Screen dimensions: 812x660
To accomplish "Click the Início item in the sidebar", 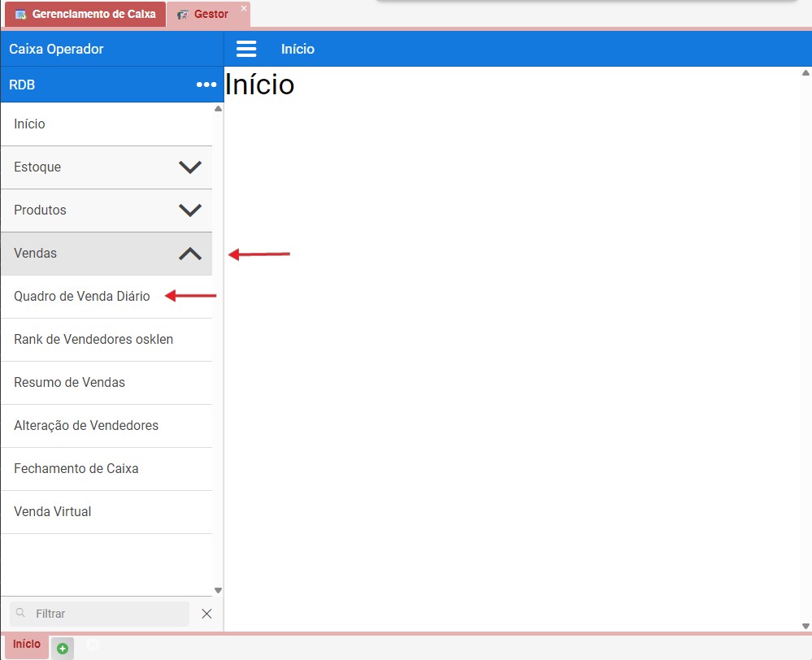I will pyautogui.click(x=30, y=124).
